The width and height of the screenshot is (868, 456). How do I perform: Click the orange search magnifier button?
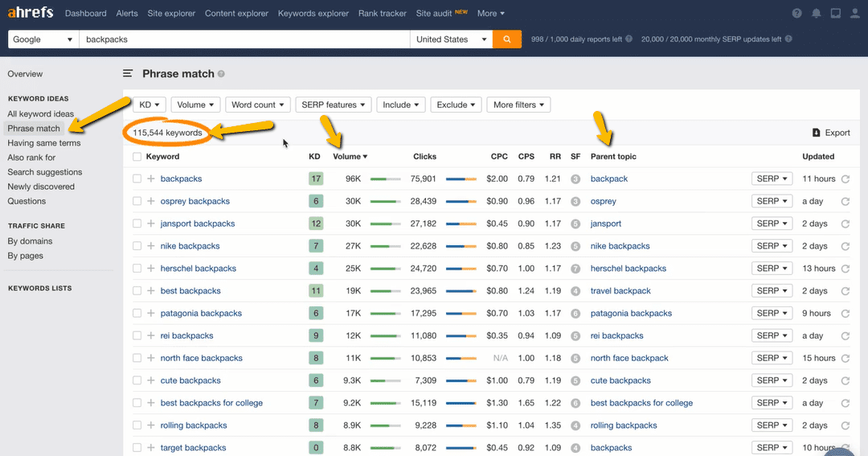point(506,39)
